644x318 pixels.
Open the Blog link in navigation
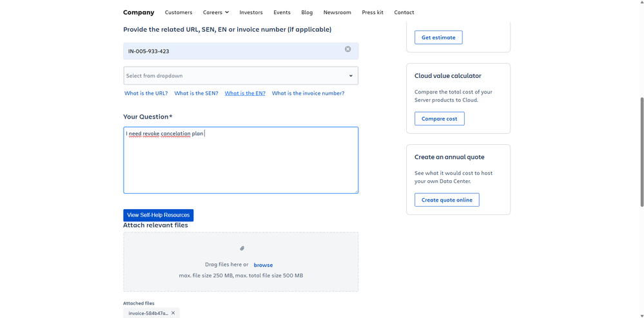tap(307, 12)
